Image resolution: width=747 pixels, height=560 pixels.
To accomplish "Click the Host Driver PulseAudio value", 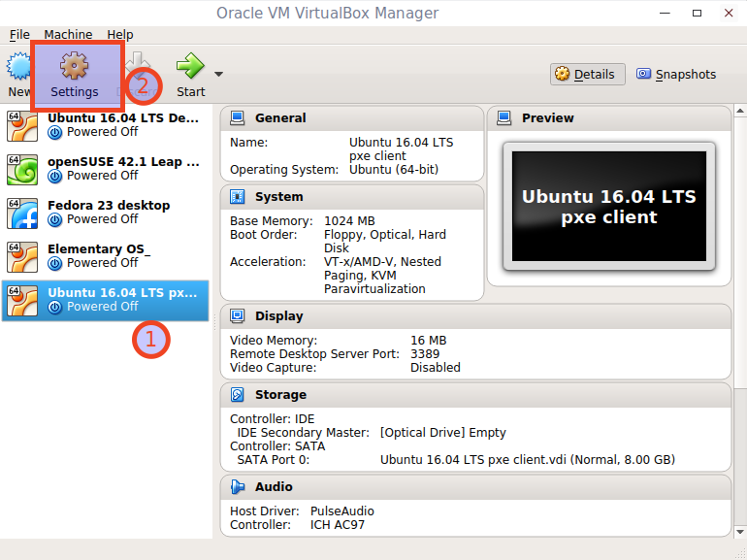I will coord(342,511).
